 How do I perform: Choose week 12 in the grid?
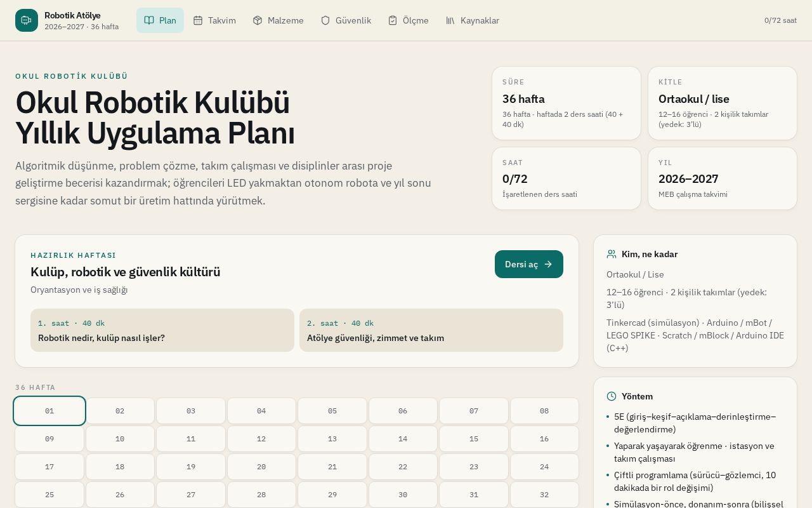tap(261, 439)
